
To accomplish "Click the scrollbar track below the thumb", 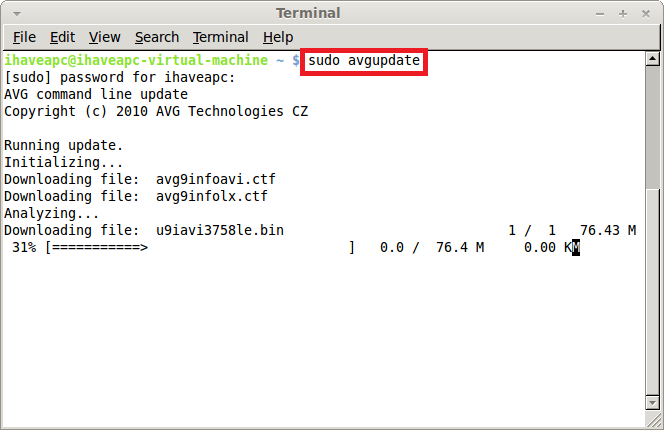I will click(653, 291).
